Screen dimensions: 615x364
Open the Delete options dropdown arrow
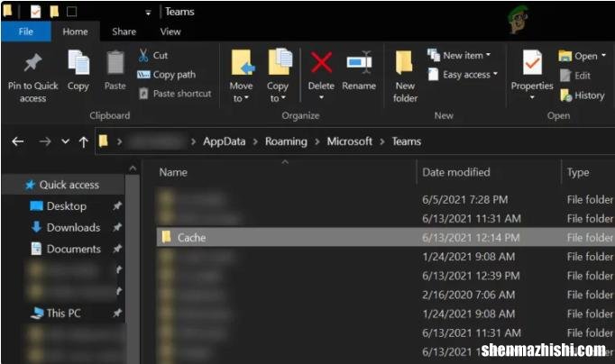(322, 97)
